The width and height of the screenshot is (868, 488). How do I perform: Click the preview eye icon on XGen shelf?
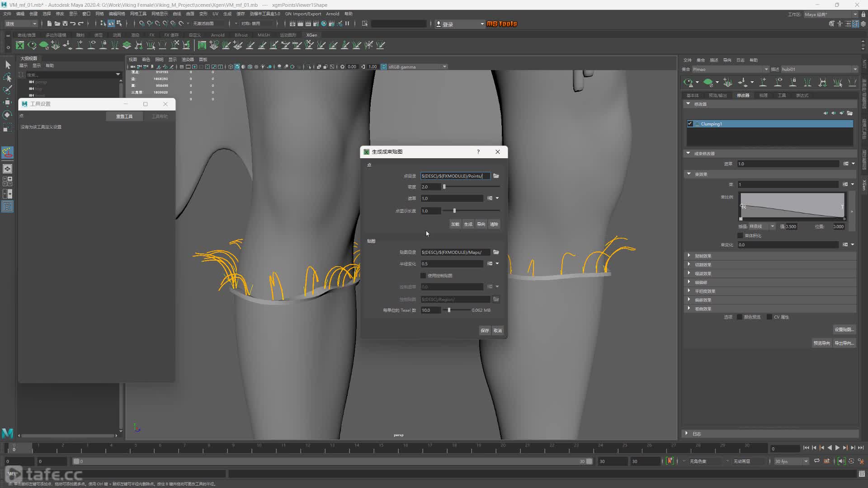[32, 45]
